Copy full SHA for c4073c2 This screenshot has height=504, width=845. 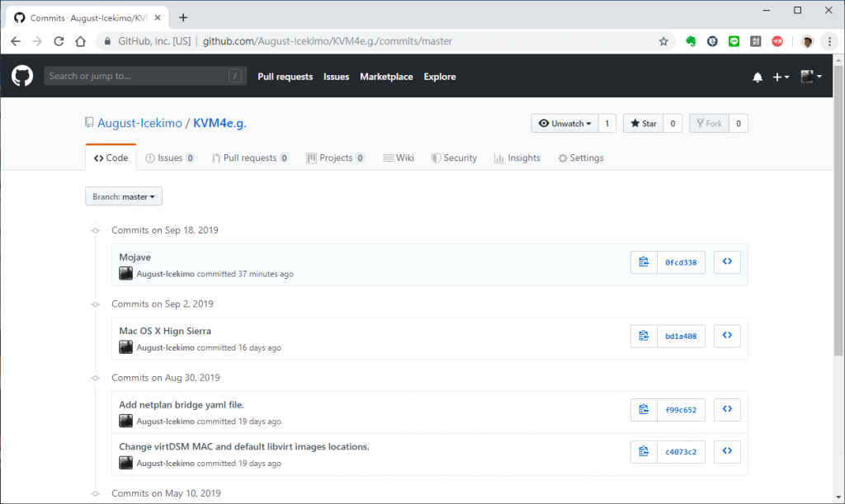point(644,452)
